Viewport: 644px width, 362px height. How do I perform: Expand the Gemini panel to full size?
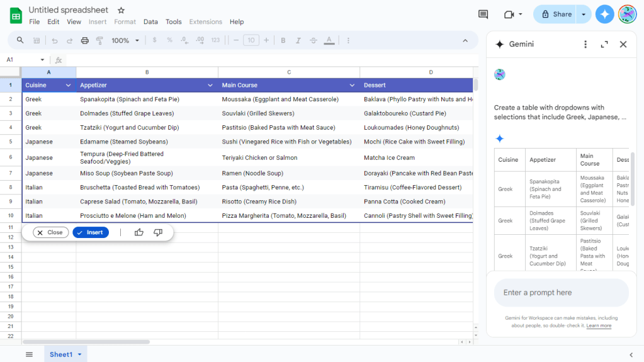click(604, 44)
